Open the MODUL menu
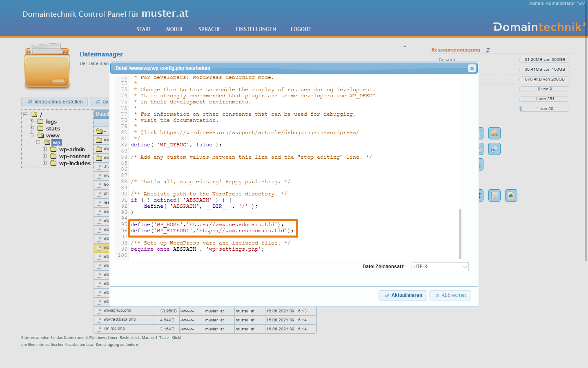Image resolution: width=588 pixels, height=368 pixels. tap(175, 29)
